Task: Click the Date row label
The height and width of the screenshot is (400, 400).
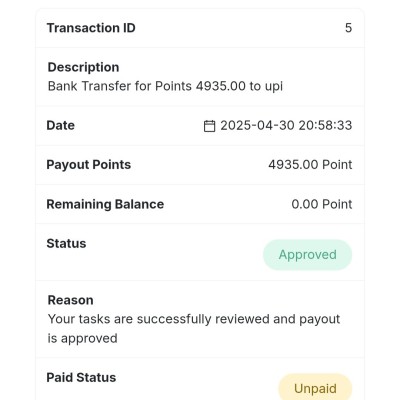Action: (61, 126)
